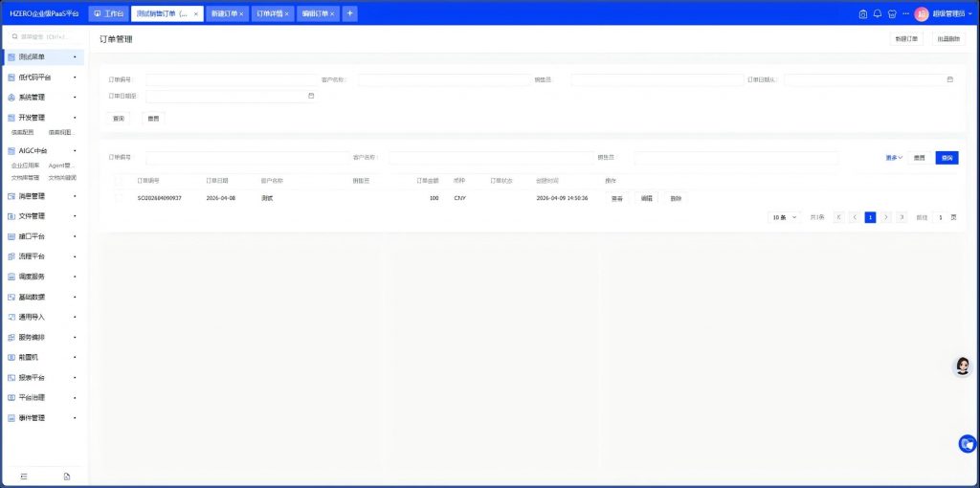Viewport: 980px width, 488px height.
Task: Close the 订单详情 tab
Action: tap(286, 14)
